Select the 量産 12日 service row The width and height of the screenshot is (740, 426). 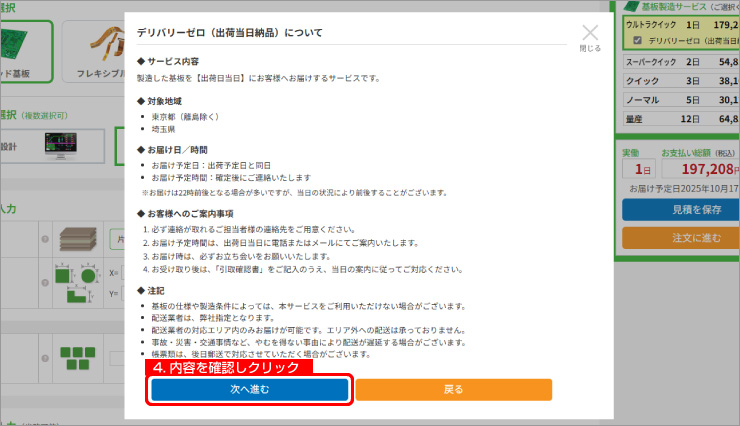click(679, 119)
